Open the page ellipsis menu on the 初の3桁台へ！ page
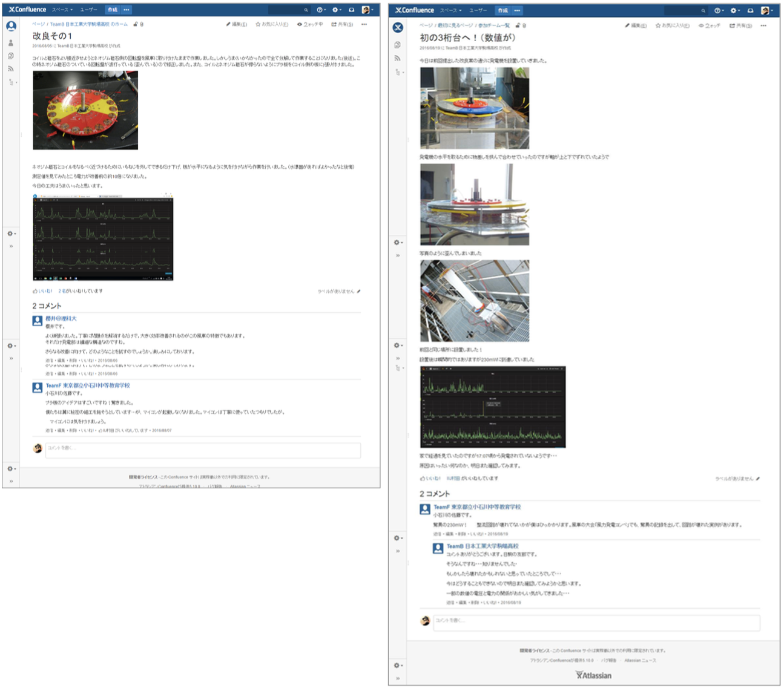 pos(763,25)
